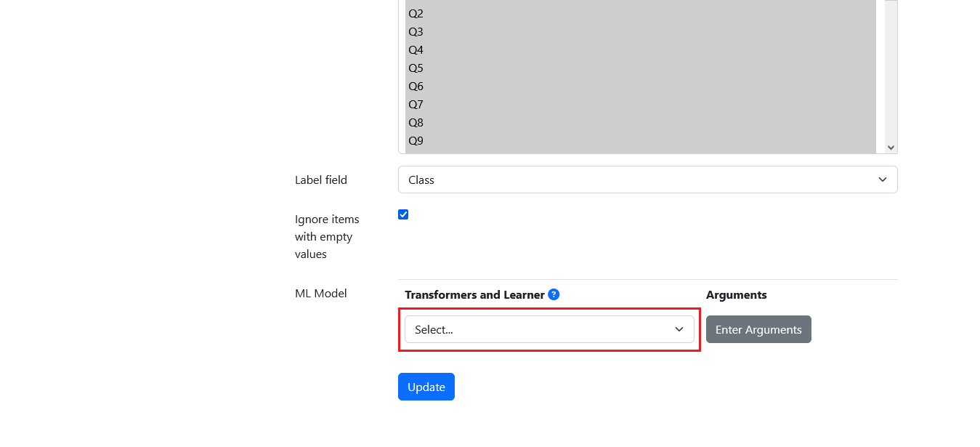The image size is (980, 447).
Task: Select Q8 in the field list
Action: point(641,123)
